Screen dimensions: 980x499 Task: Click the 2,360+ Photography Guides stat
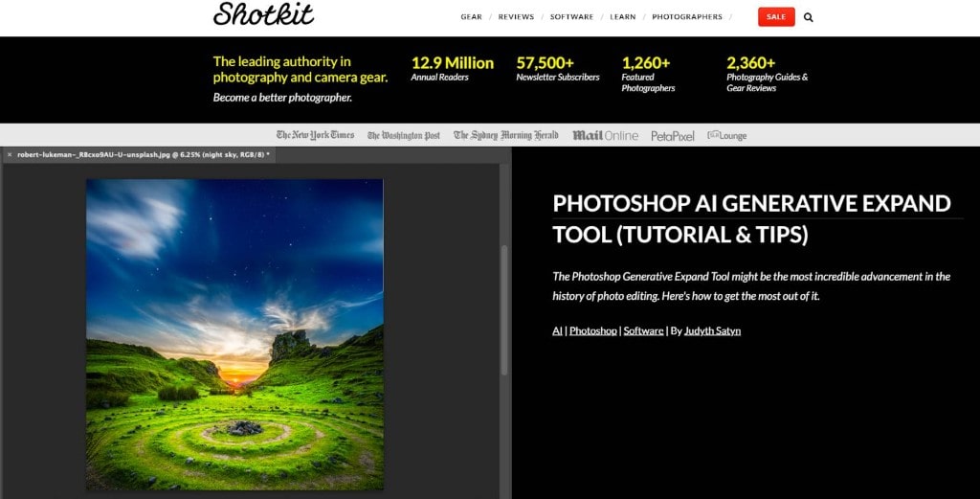coord(767,74)
